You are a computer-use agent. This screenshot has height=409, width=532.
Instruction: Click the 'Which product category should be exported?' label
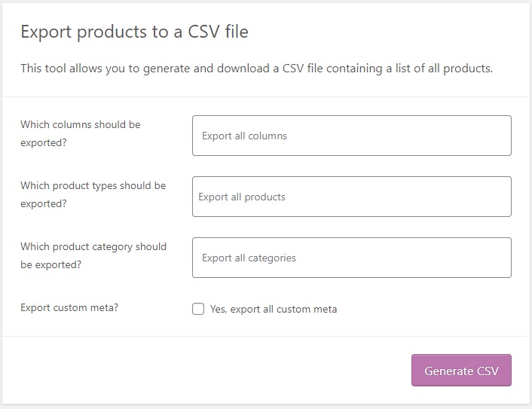[93, 255]
